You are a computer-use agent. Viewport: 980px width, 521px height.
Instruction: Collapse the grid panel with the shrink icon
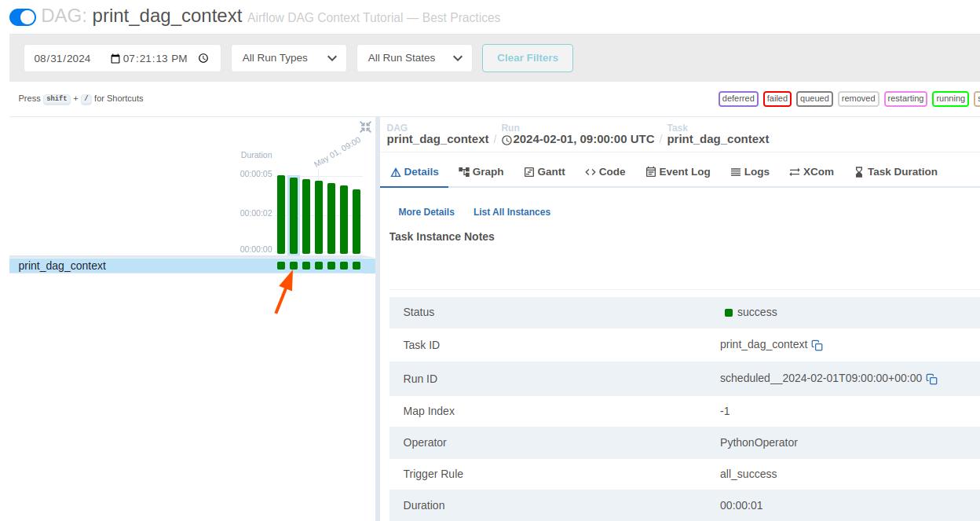click(x=365, y=127)
